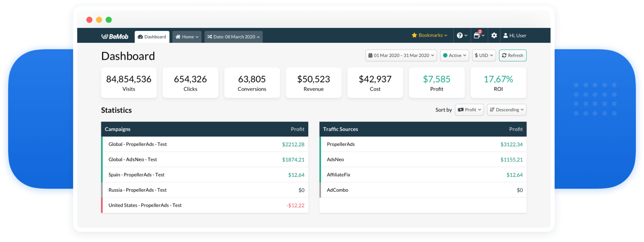Open the Bookmarks menu
The height and width of the screenshot is (242, 644).
[x=429, y=35]
